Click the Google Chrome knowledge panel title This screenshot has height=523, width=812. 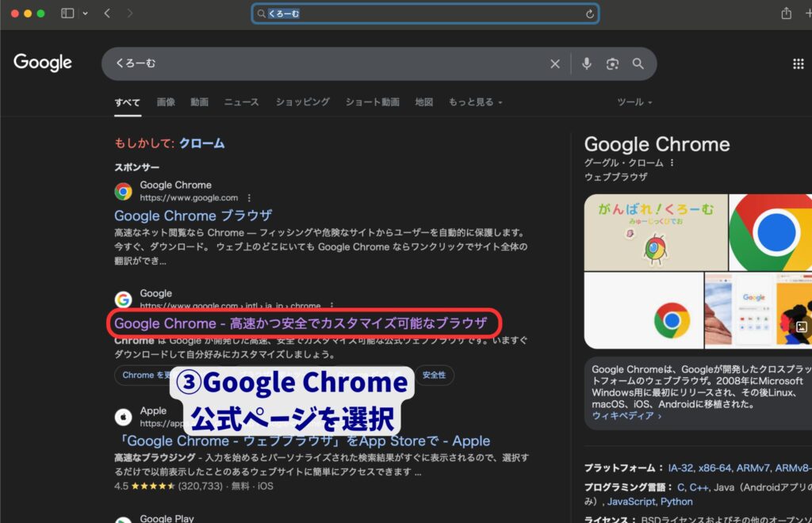tap(657, 144)
